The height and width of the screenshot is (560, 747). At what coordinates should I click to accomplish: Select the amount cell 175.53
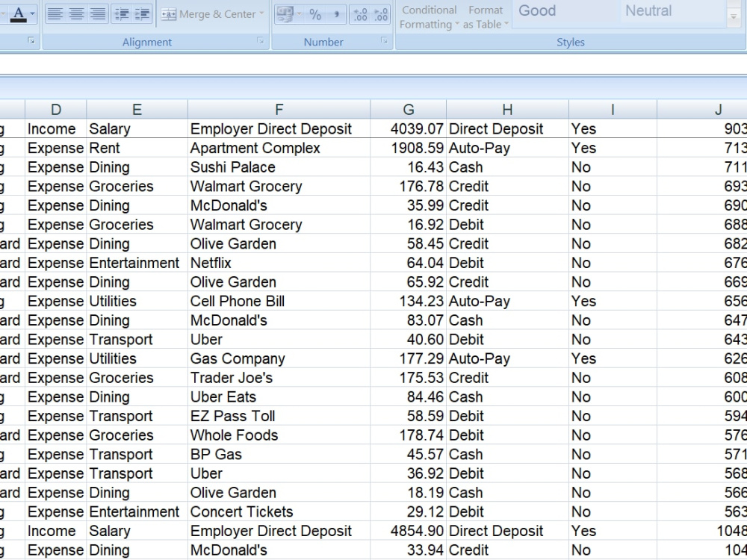click(x=409, y=378)
